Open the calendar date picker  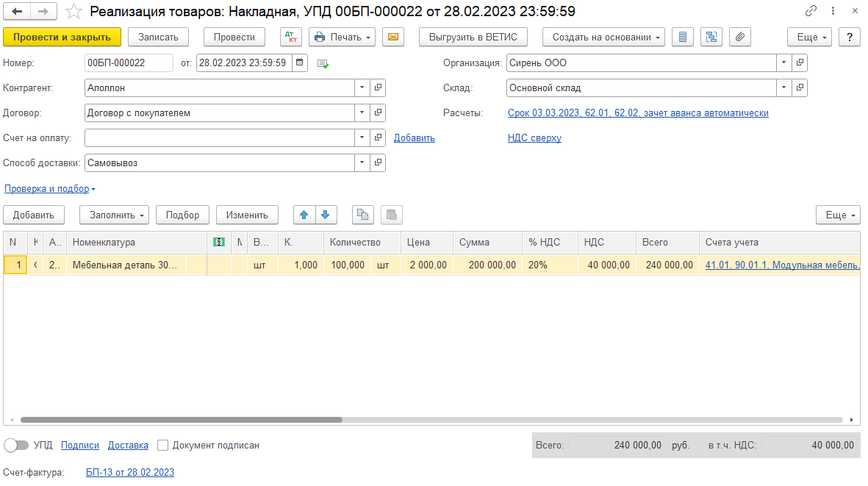(299, 62)
